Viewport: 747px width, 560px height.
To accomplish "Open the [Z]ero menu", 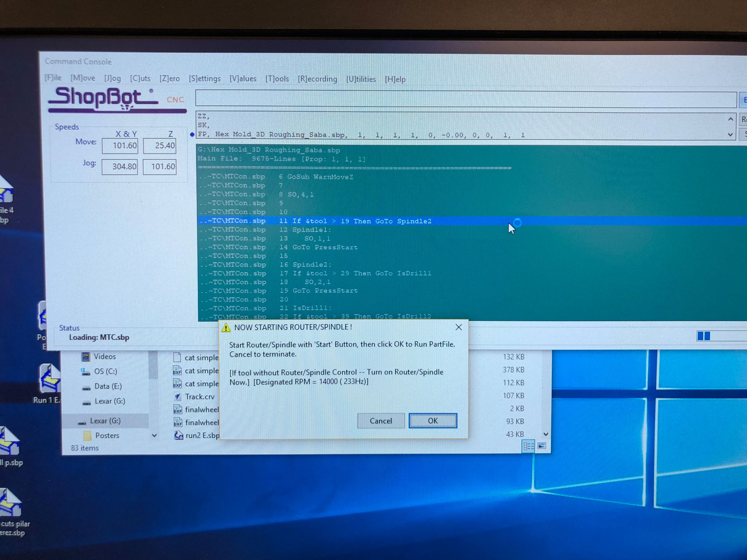I will pos(170,79).
